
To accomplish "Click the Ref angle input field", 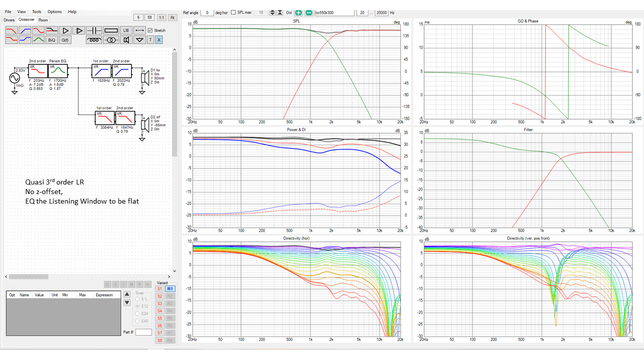I will coord(207,13).
